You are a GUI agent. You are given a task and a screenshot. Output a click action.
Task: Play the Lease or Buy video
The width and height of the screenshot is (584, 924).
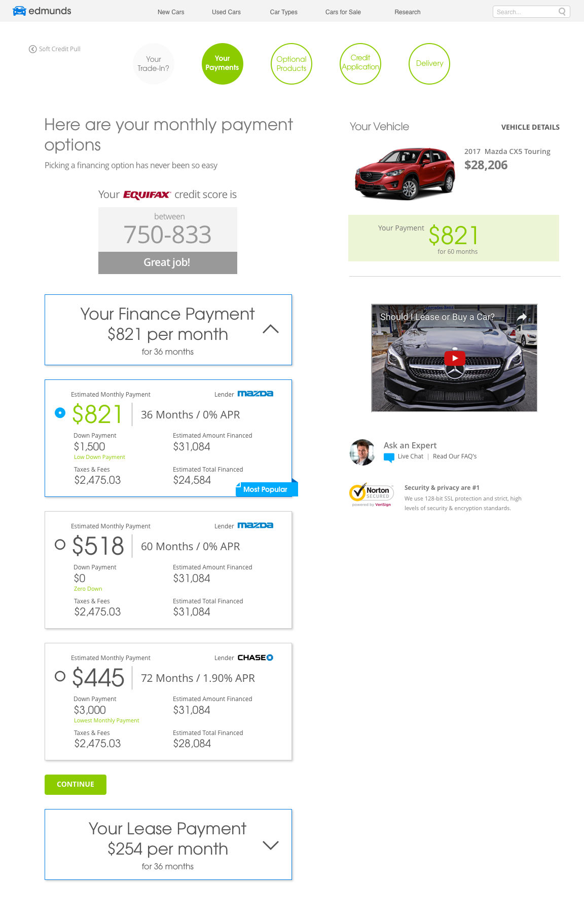click(455, 358)
